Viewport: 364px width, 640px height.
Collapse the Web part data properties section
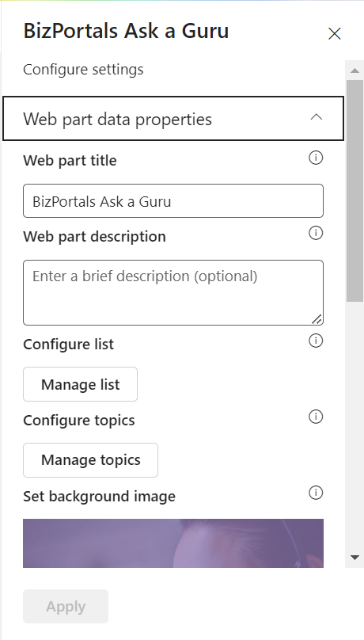point(173,119)
